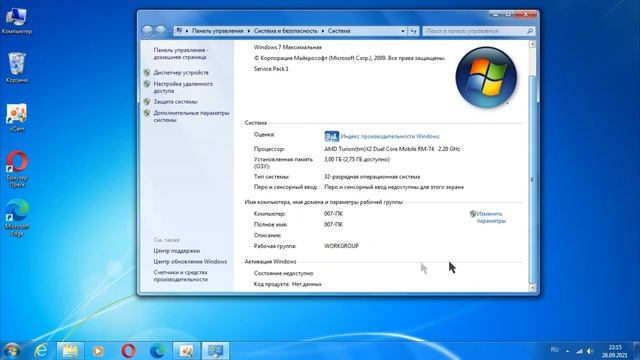Launch oCam from the desktop
The width and height of the screenshot is (640, 360).
(x=17, y=118)
